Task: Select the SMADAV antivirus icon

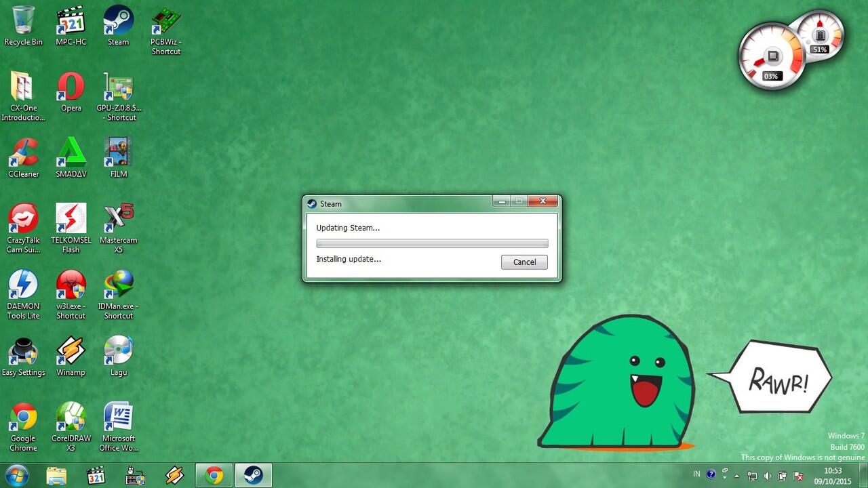Action: coord(71,158)
